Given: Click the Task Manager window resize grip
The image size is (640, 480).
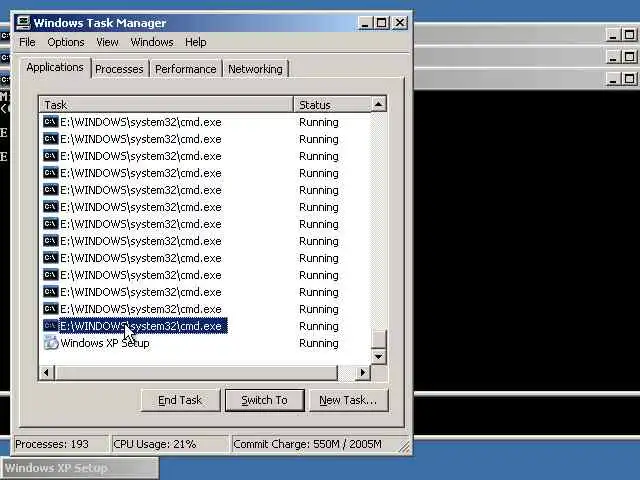Looking at the screenshot, I should coord(404,447).
